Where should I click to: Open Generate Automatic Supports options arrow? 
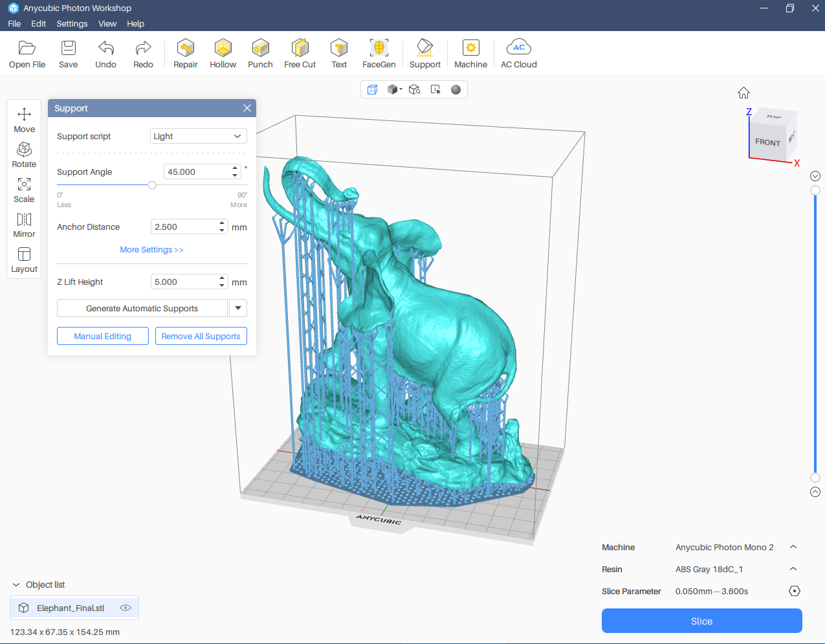[238, 308]
